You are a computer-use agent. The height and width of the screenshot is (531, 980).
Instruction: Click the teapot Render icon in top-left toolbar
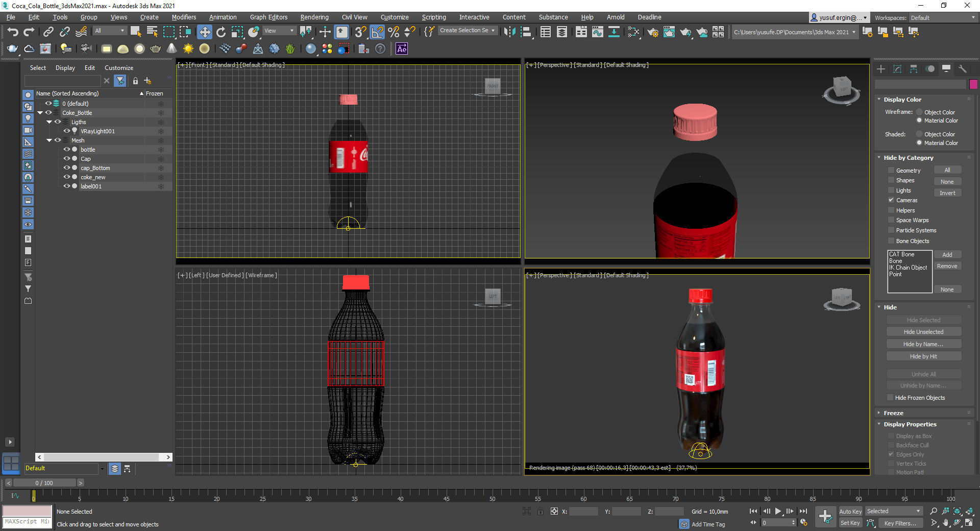point(12,49)
